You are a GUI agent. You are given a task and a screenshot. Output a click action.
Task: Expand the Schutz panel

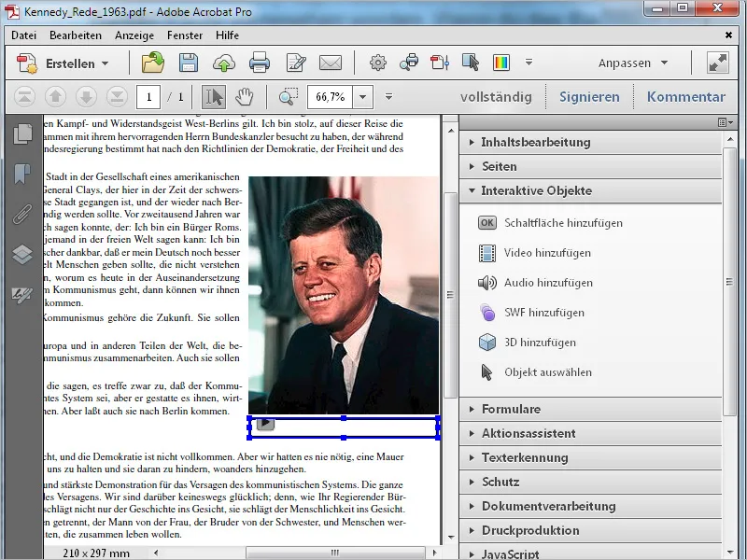(x=590, y=482)
